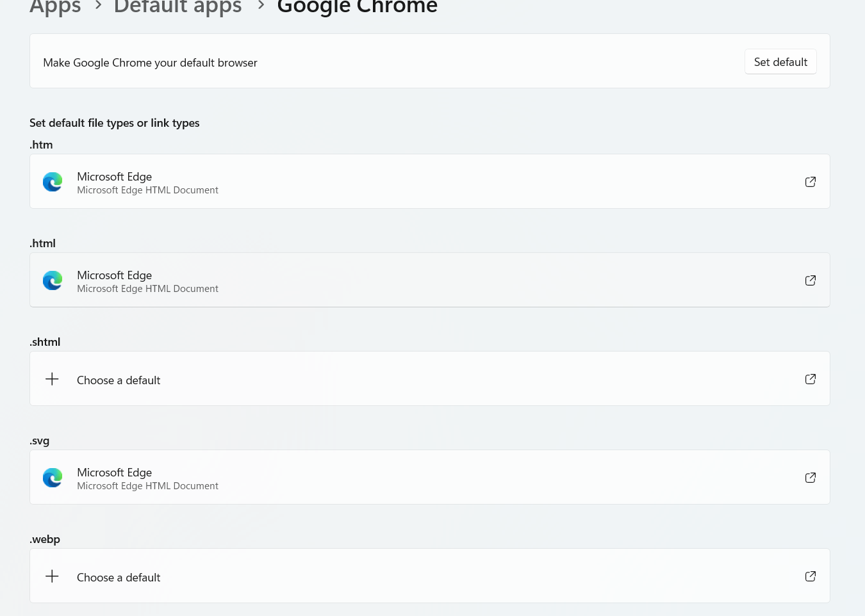Open external link icon for .webp
This screenshot has height=616, width=865.
point(811,576)
